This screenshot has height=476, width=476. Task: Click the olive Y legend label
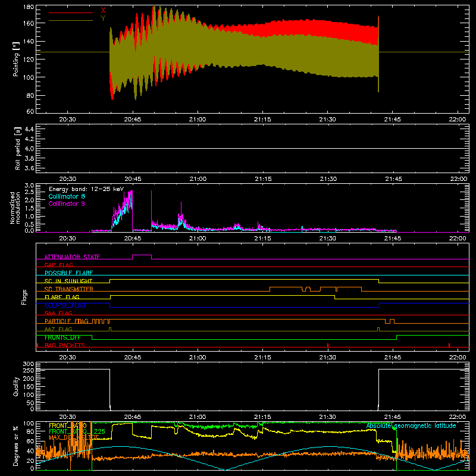tap(103, 18)
